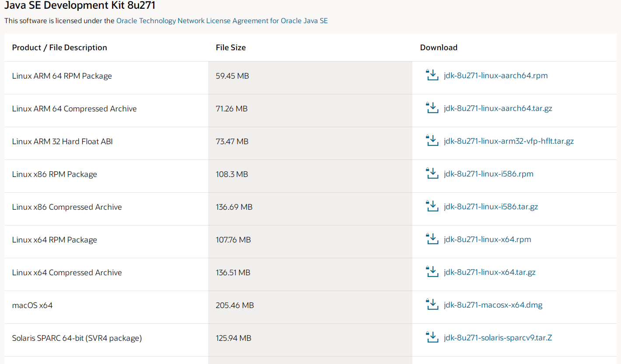Open the Oracle Technology Network License Agreement link
Screen dimensions: 621x364
coord(222,21)
